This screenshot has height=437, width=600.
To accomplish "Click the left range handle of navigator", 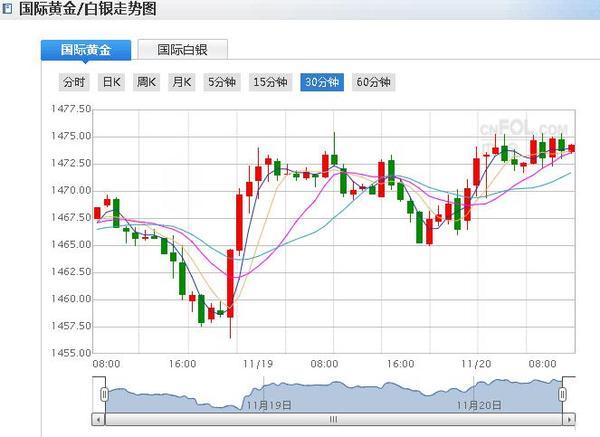I will click(103, 396).
